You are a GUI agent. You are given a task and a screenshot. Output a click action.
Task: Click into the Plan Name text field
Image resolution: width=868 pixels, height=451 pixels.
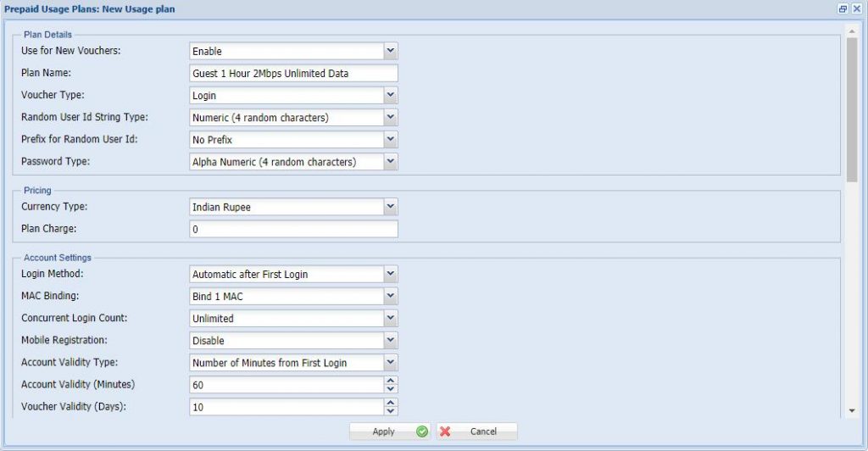[x=293, y=74]
